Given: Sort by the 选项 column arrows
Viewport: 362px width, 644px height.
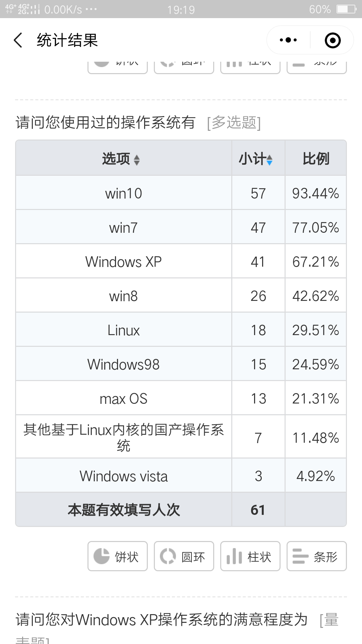Looking at the screenshot, I should [136, 160].
